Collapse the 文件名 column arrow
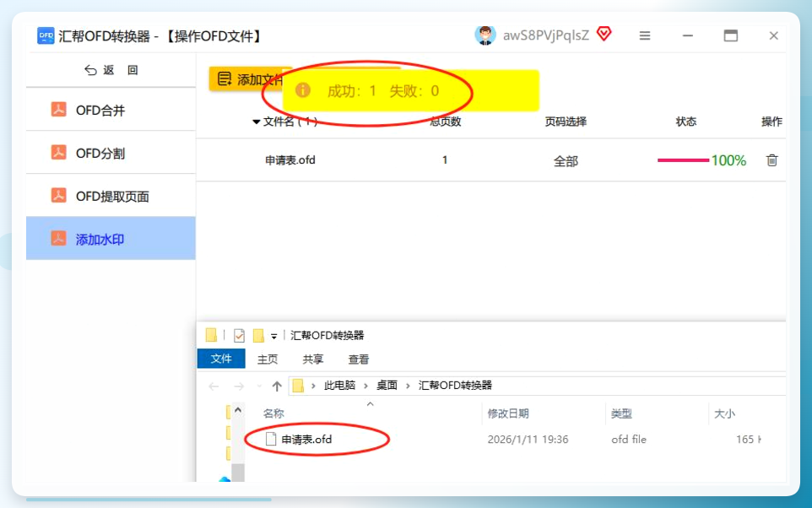Viewport: 812px width, 508px height. (256, 122)
